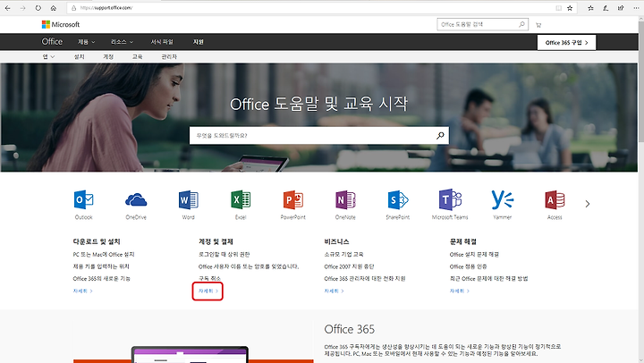Click the magnifier in Office help search box
Image resolution: width=644 pixels, height=363 pixels.
coord(521,24)
